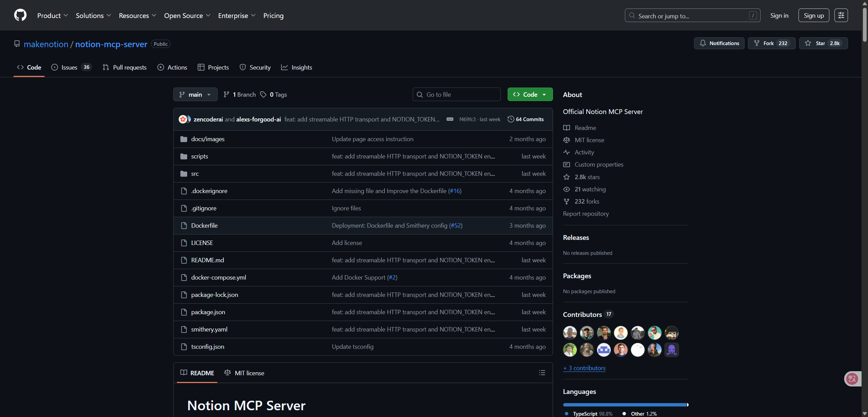This screenshot has width=868, height=417.
Task: Switch to the Projects tab
Action: (213, 67)
